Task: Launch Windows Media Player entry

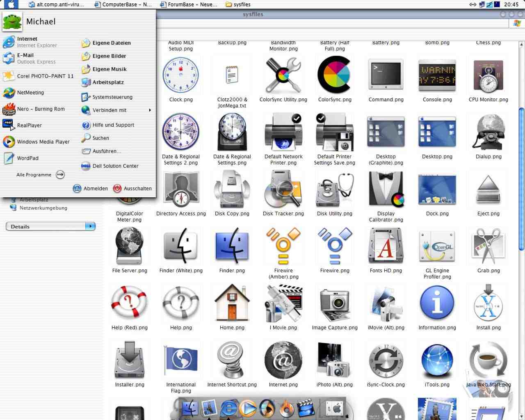Action: [x=36, y=142]
